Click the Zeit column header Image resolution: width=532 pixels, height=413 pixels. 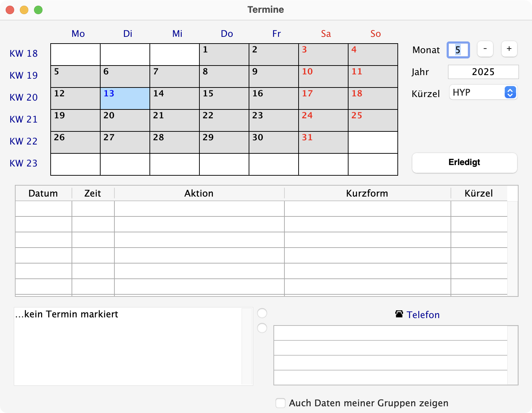click(x=93, y=193)
